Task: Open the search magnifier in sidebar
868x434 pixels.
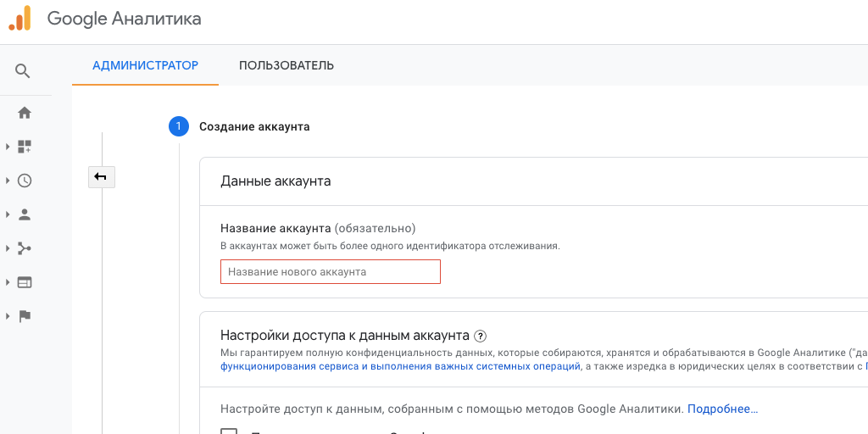Action: [23, 71]
